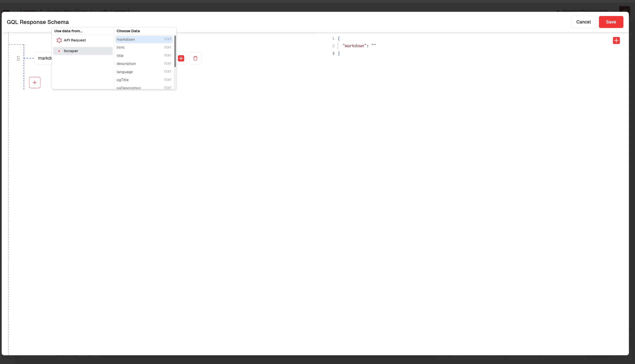Click the Cancel button
The height and width of the screenshot is (364, 635).
(583, 22)
